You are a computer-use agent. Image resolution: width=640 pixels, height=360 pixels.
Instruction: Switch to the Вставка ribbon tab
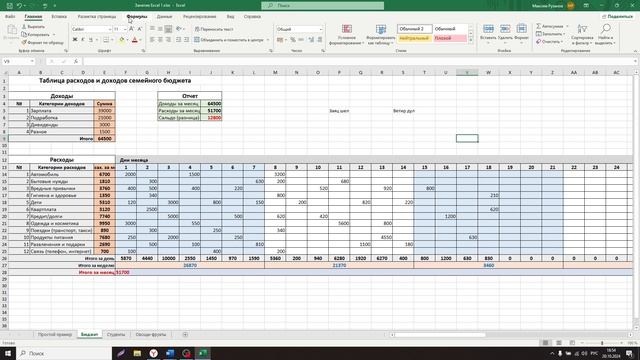[59, 17]
